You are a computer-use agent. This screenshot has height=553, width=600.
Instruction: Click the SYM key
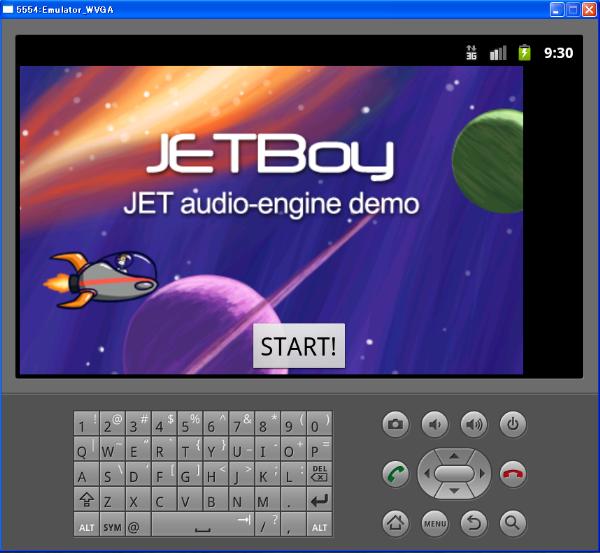(112, 524)
